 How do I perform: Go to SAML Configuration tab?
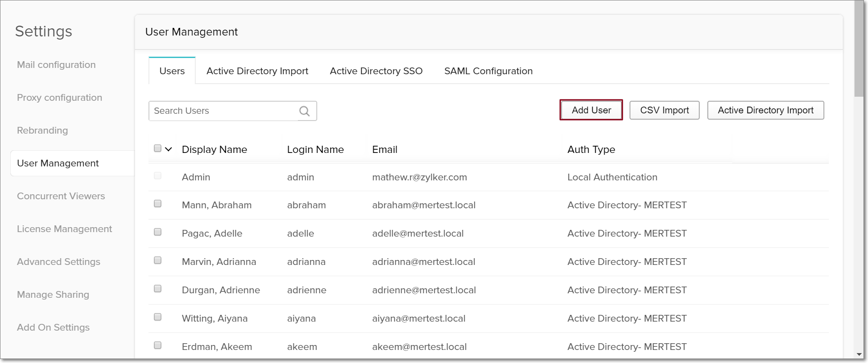488,71
